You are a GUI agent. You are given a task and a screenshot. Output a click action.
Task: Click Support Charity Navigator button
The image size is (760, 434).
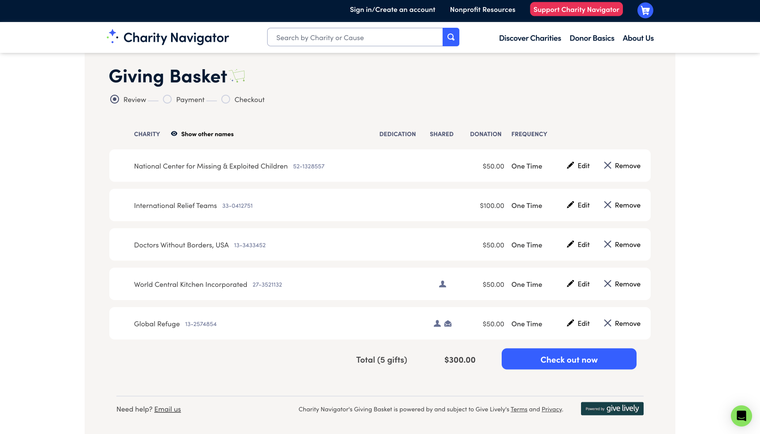tap(576, 9)
